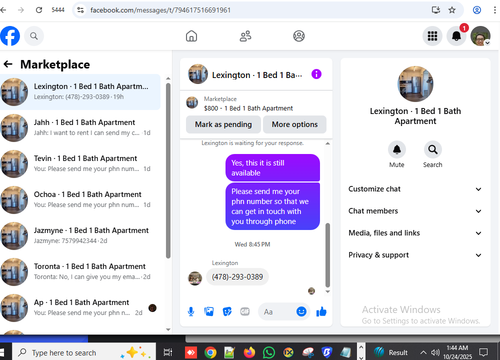Send a thumbs-up like
This screenshot has height=360, width=500.
point(321,312)
